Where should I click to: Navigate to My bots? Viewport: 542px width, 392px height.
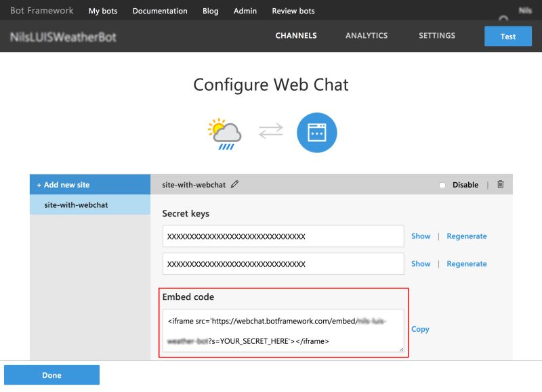click(102, 11)
